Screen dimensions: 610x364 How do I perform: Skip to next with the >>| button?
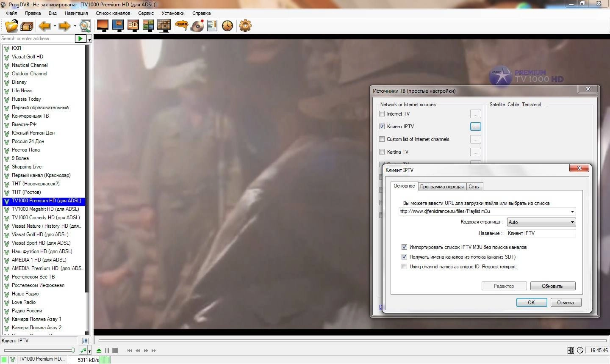[x=154, y=350]
